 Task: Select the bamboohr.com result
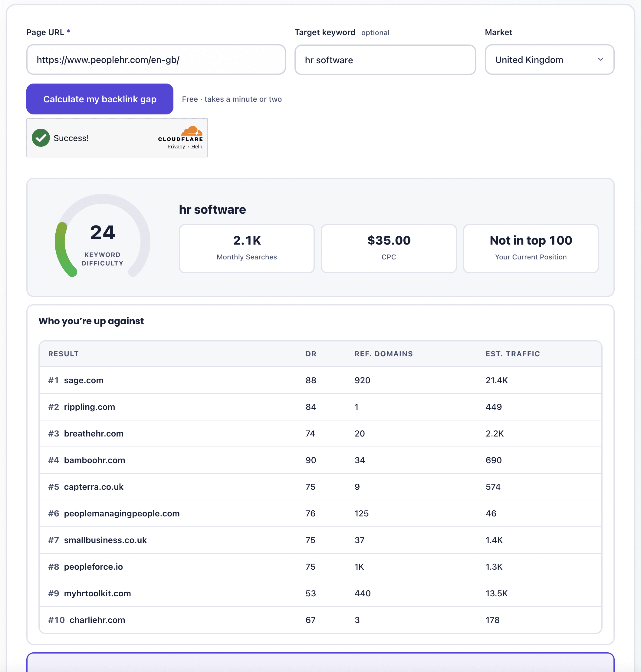click(320, 460)
